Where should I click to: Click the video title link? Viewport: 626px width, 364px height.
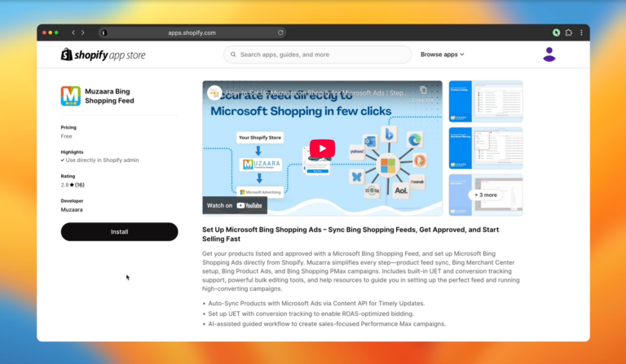317,93
